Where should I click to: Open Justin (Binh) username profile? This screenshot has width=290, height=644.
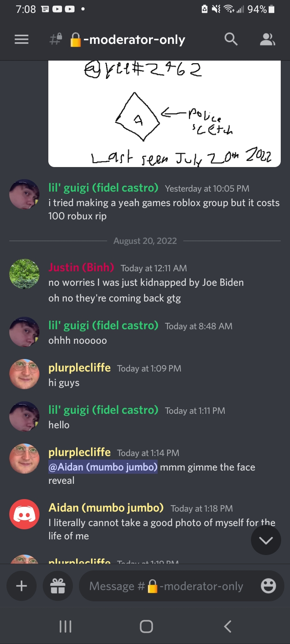(81, 267)
